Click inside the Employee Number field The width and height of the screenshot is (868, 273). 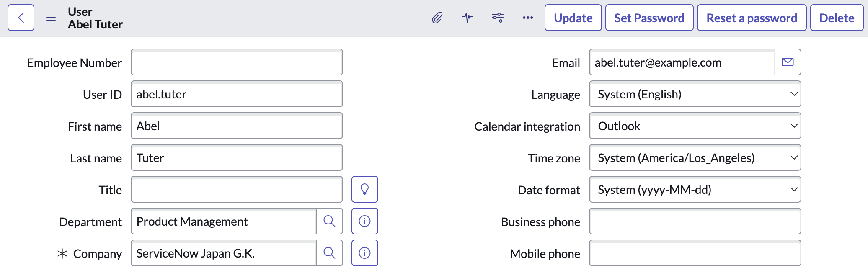pos(236,62)
